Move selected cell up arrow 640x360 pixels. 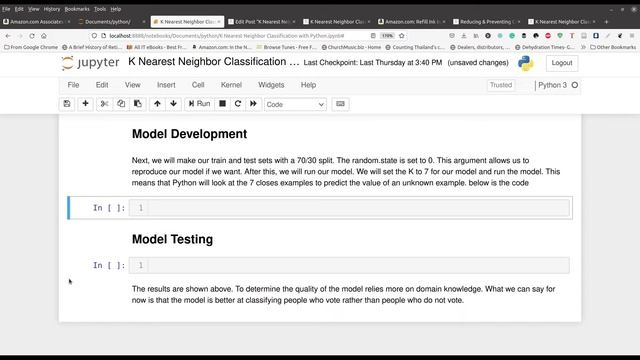pos(157,104)
